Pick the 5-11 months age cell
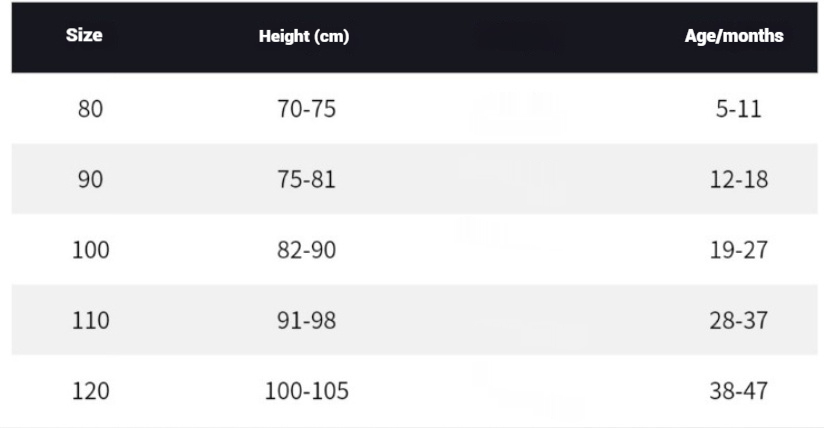The width and height of the screenshot is (824, 428). pos(738,108)
